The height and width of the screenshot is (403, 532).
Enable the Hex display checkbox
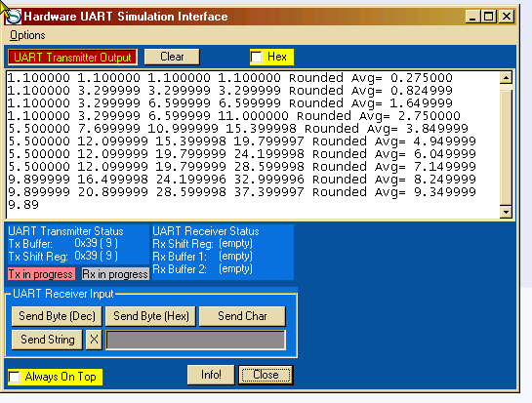pos(257,57)
